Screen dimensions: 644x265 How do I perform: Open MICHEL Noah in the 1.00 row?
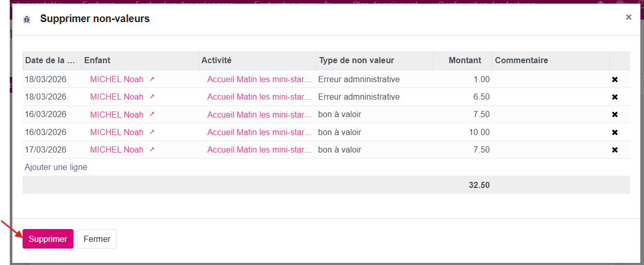pyautogui.click(x=117, y=79)
